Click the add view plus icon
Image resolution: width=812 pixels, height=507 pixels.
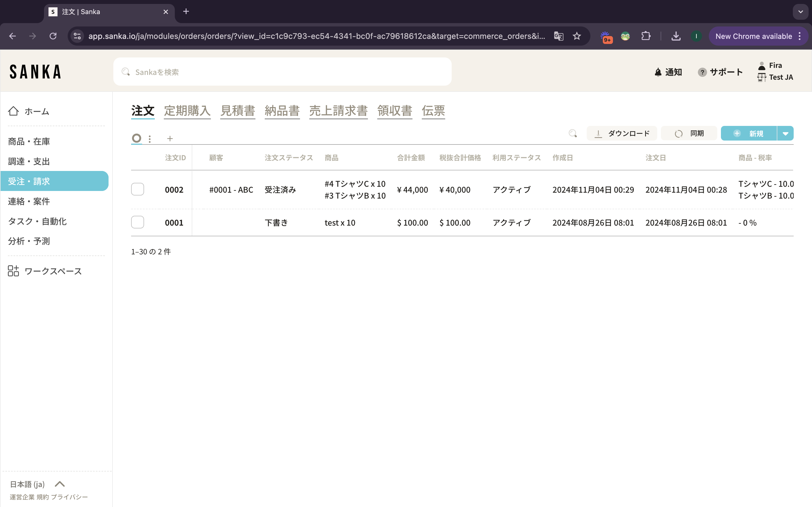point(170,139)
